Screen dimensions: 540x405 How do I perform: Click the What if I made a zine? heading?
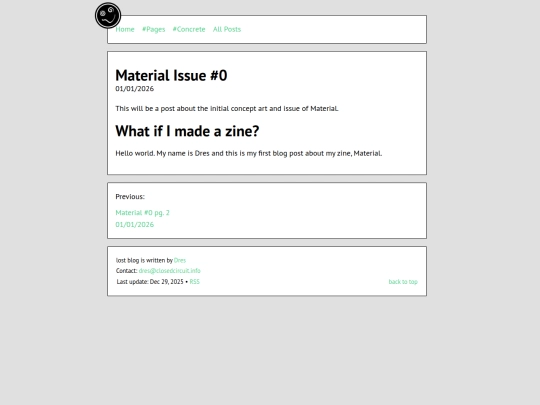pos(187,131)
